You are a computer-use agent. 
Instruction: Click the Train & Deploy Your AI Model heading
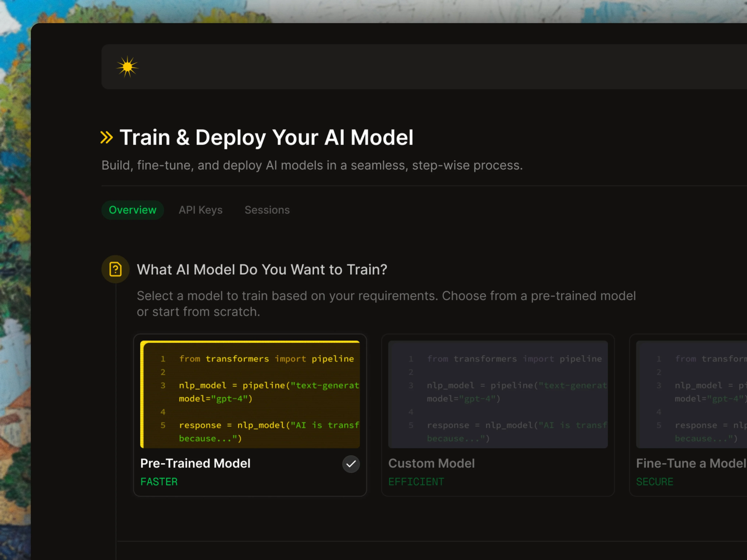266,137
